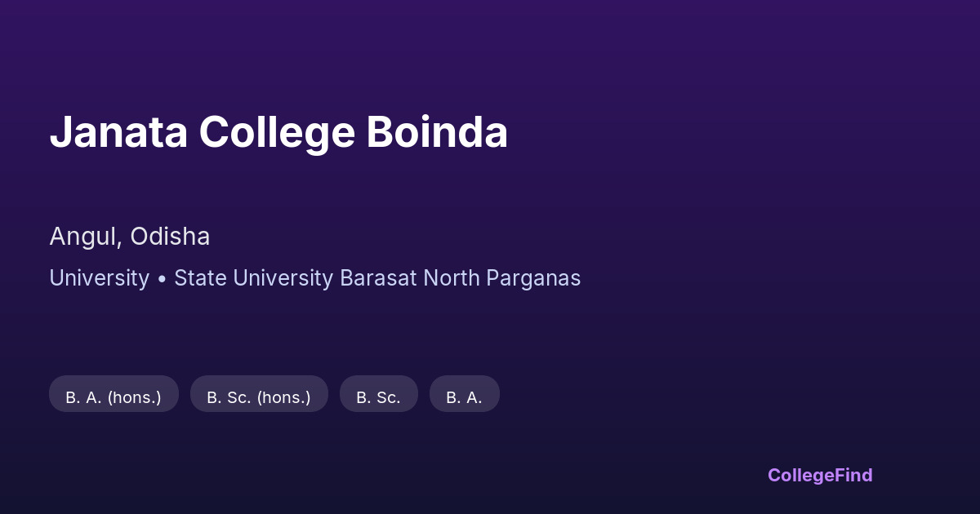Click the Janata College Boinda heading
980x514 pixels.
click(278, 132)
